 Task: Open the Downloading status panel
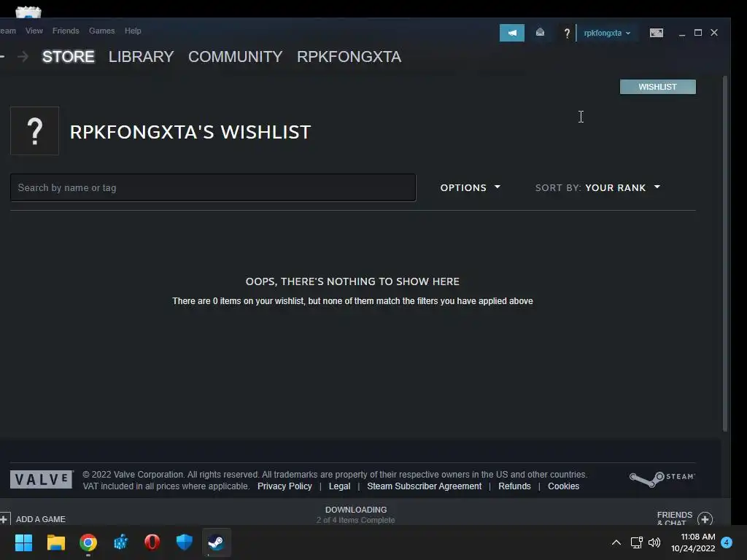tap(356, 514)
